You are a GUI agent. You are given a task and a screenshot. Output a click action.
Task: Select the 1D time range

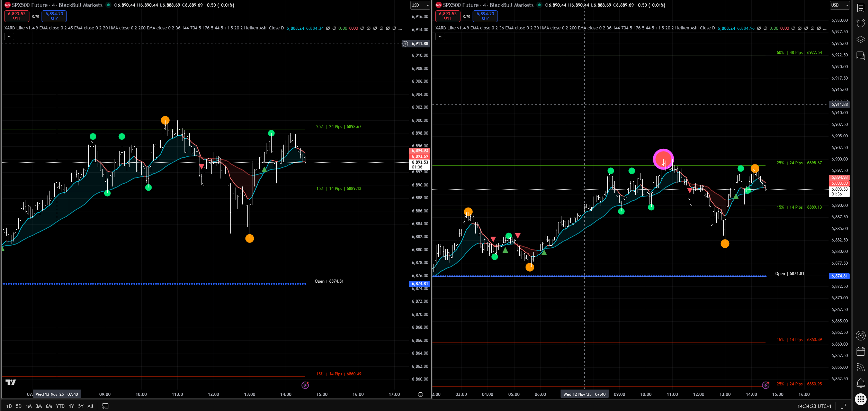click(9, 406)
